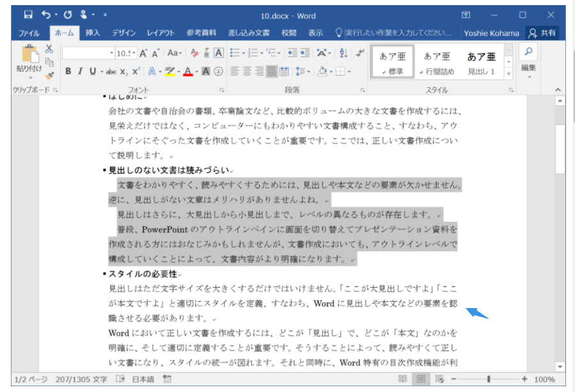Open borders dropdown arrow
This screenshot has width=575, height=392.
(349, 72)
